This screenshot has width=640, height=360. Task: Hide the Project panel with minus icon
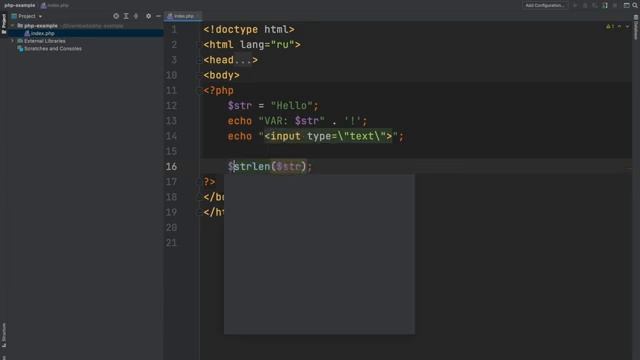(158, 16)
